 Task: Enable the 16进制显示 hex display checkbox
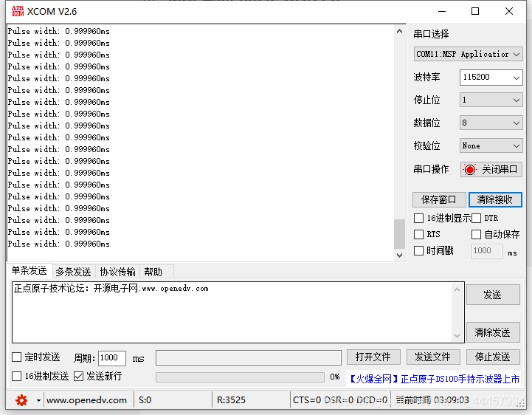point(418,218)
